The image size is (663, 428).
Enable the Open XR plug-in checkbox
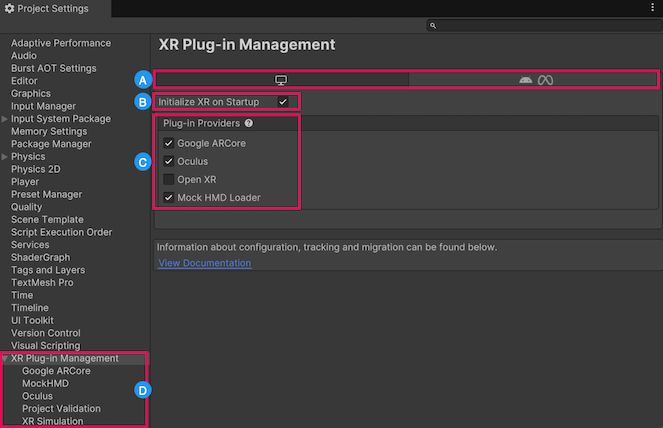pos(169,179)
